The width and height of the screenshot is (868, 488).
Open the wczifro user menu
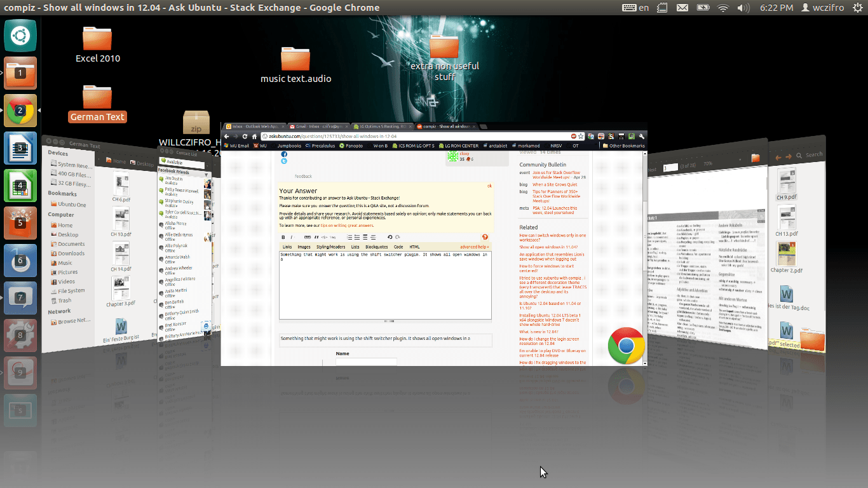(x=824, y=8)
